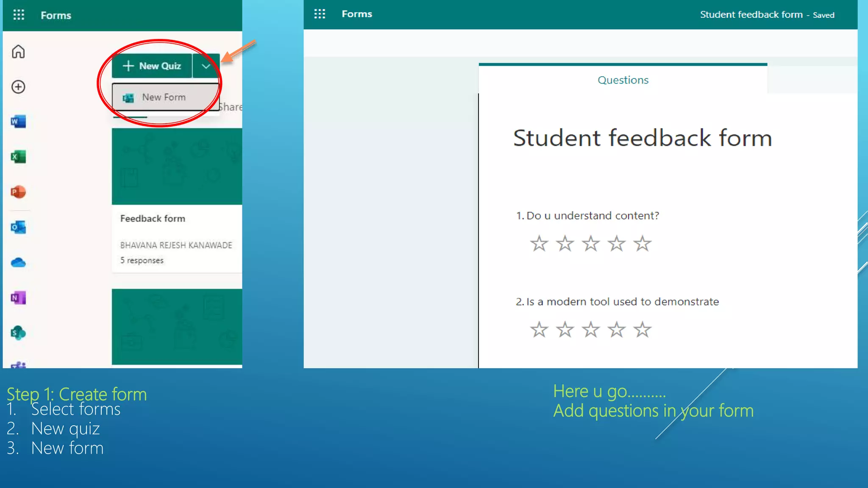Open OneDrive from the sidebar
The width and height of the screenshot is (868, 488).
coord(18,263)
